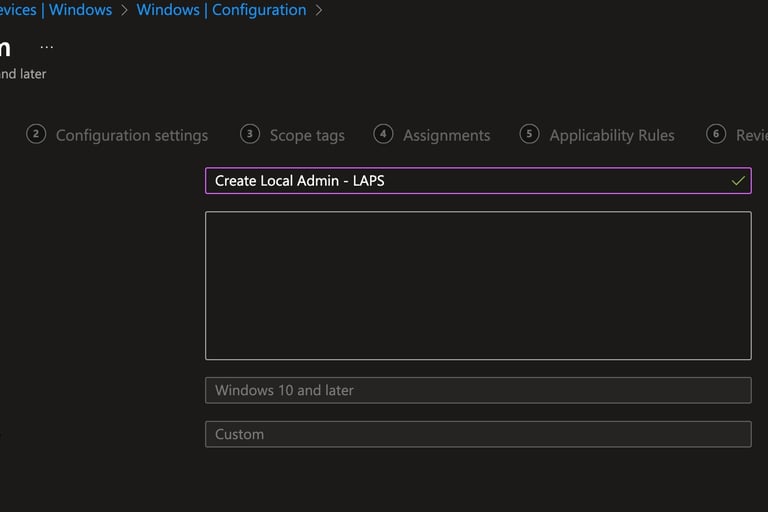Click chevron between Windows and Configuration breadcrumbs
The height and width of the screenshot is (512, 768).
[124, 10]
